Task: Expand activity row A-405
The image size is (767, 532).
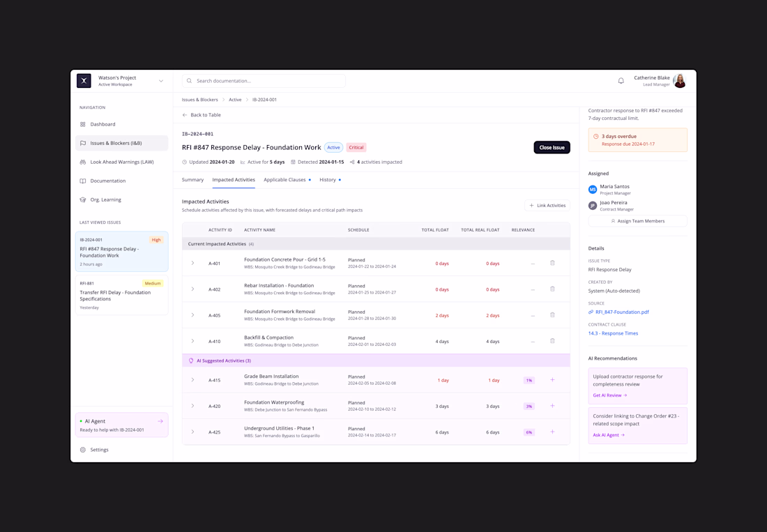Action: [192, 315]
